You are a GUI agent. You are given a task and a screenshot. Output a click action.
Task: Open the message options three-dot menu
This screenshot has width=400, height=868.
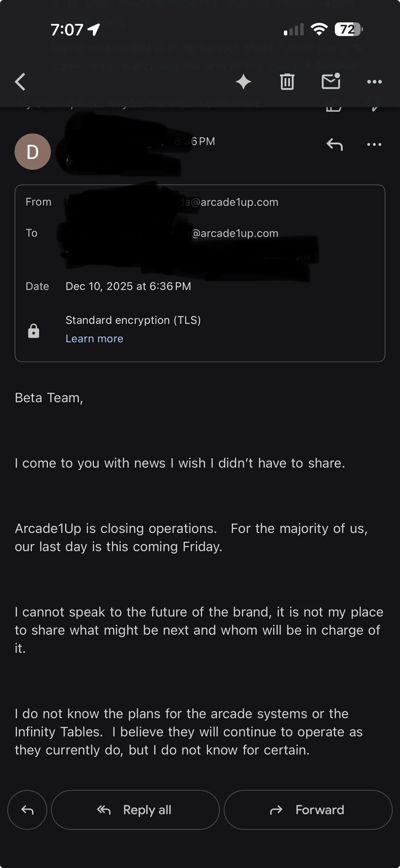pos(374,145)
